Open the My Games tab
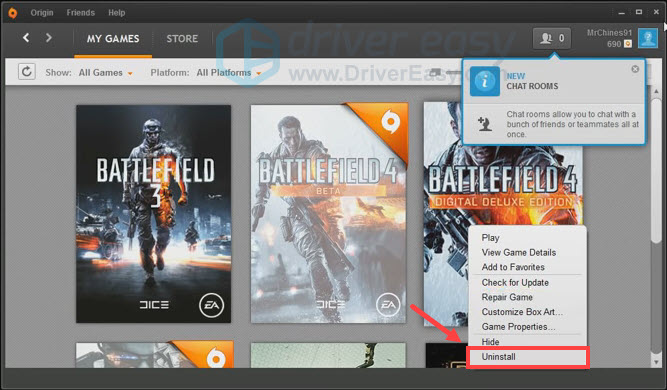Viewport: 667px width, 390px height. (x=113, y=39)
